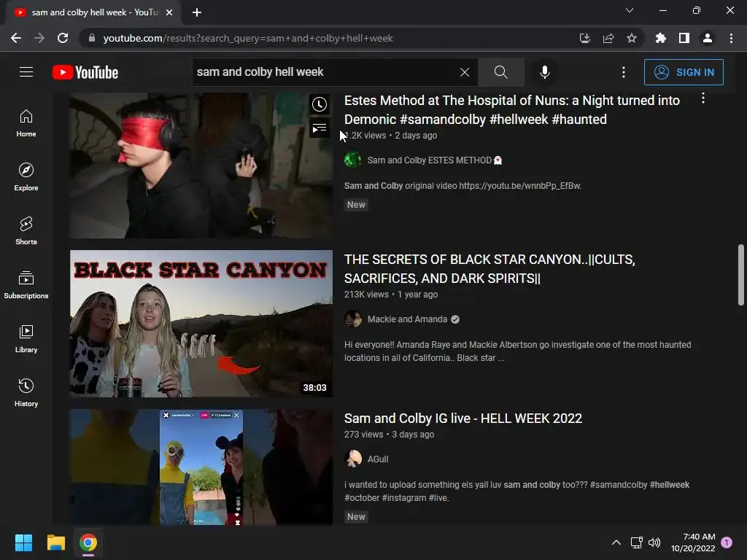The height and width of the screenshot is (560, 747).
Task: Open Estes Method at The Hospital of Nuns title
Action: 512,109
